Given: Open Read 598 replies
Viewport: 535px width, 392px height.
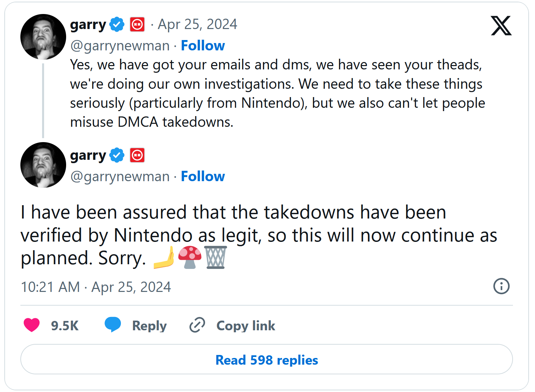Looking at the screenshot, I should point(267,360).
